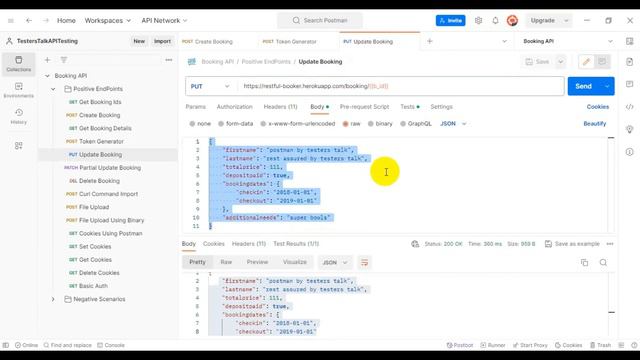The image size is (640, 360).
Task: Open the user avatar menu
Action: pos(512,20)
